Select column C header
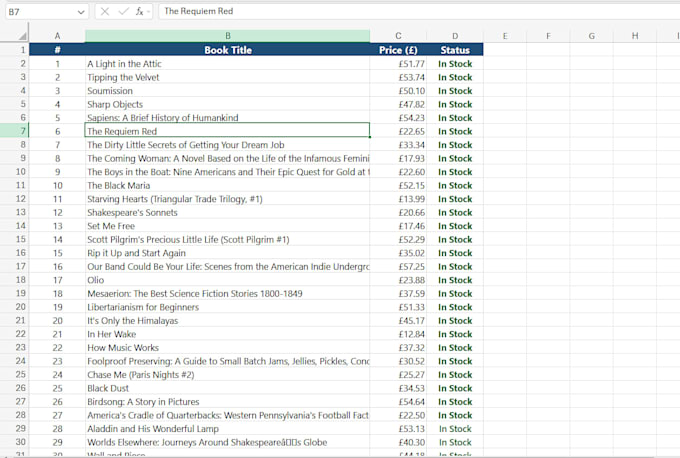 pos(398,36)
